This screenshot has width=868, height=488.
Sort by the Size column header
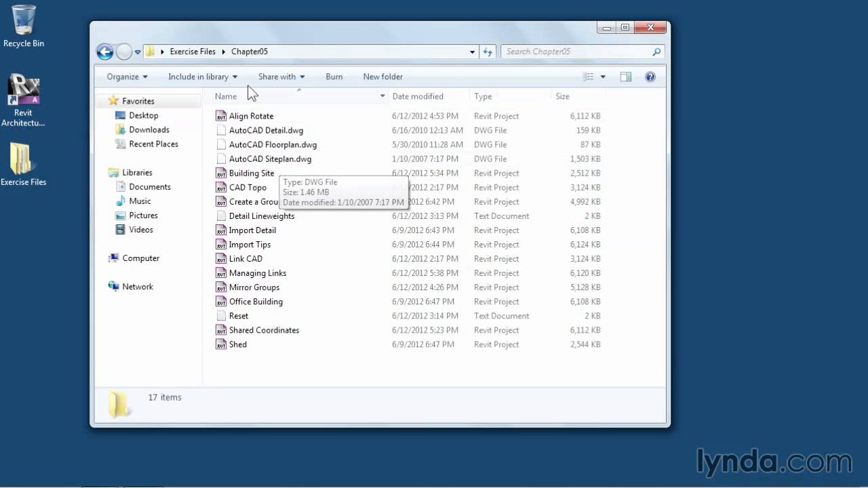click(x=562, y=96)
